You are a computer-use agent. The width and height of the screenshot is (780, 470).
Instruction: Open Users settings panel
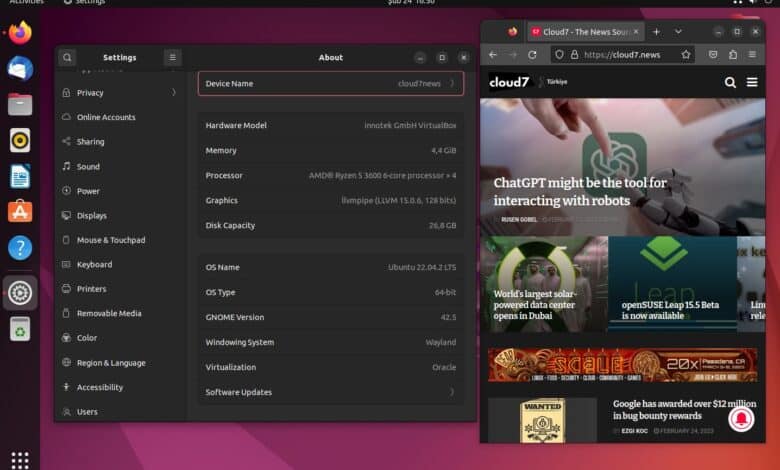pos(120,412)
